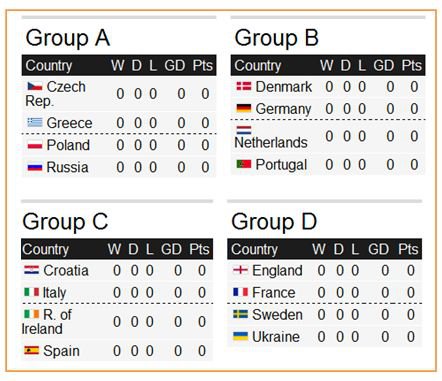Click the Czech Republic flag icon
The height and width of the screenshot is (381, 442).
(35, 86)
